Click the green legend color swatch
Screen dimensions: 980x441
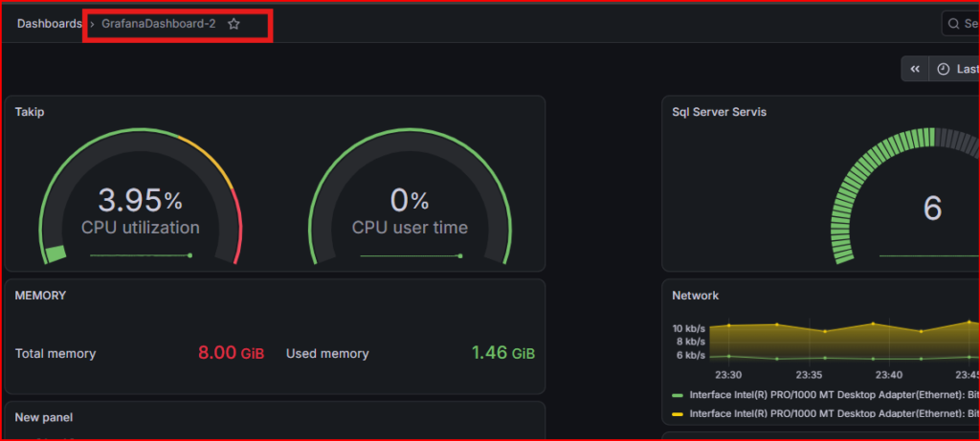coord(677,395)
